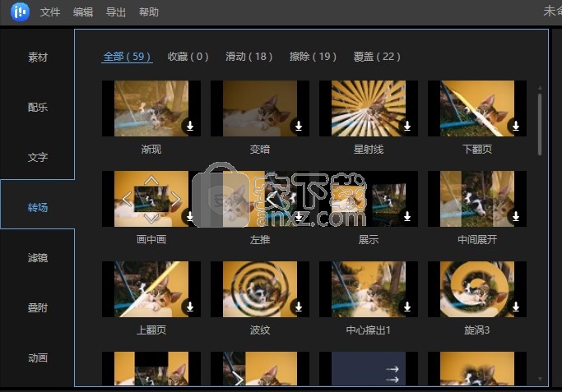Click the 展示 label text
The width and height of the screenshot is (562, 392).
coord(369,239)
